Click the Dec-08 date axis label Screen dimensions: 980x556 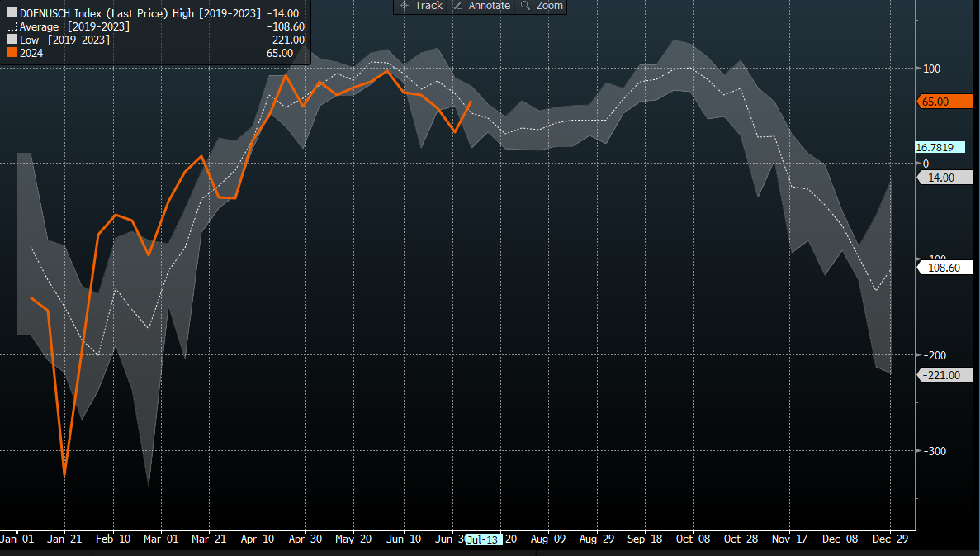(840, 539)
